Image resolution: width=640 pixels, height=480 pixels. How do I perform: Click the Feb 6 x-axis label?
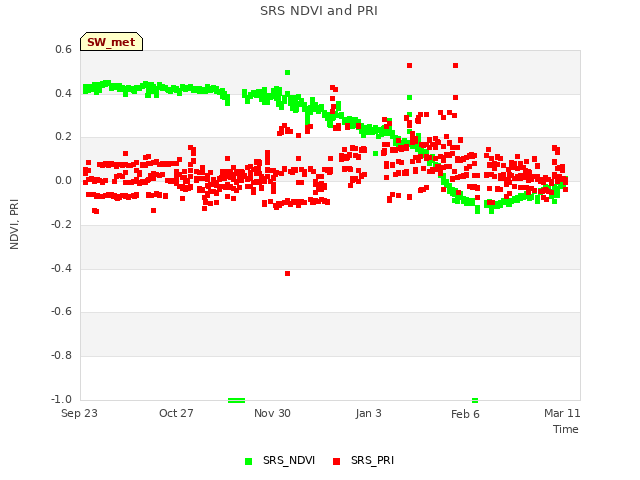click(x=465, y=414)
